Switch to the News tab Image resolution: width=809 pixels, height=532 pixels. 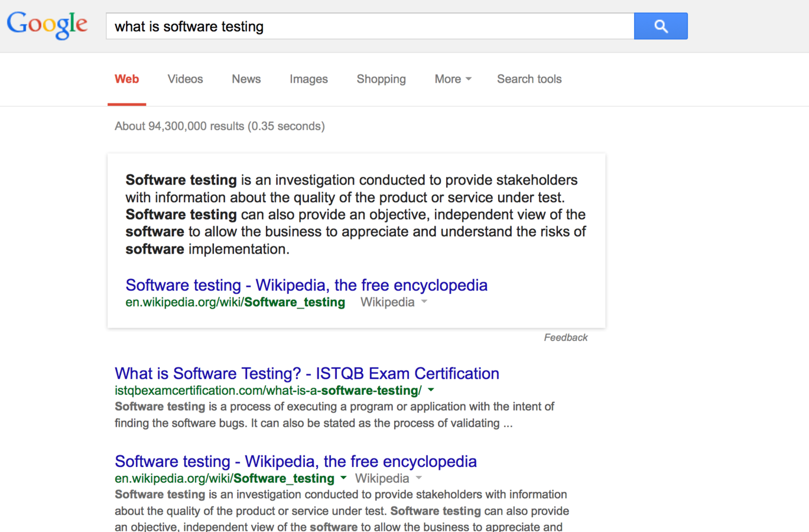click(246, 79)
